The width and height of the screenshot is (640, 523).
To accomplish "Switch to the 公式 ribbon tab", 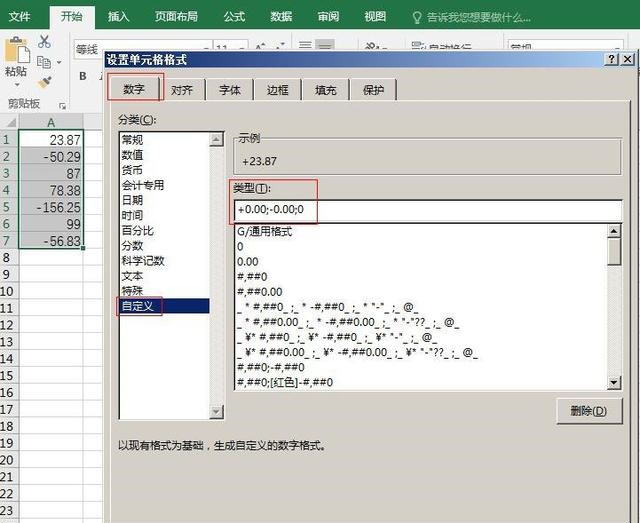I will (x=234, y=17).
